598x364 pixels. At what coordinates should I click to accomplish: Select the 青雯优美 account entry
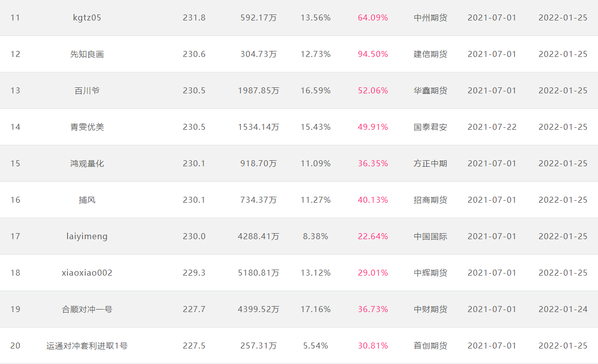[x=87, y=127]
